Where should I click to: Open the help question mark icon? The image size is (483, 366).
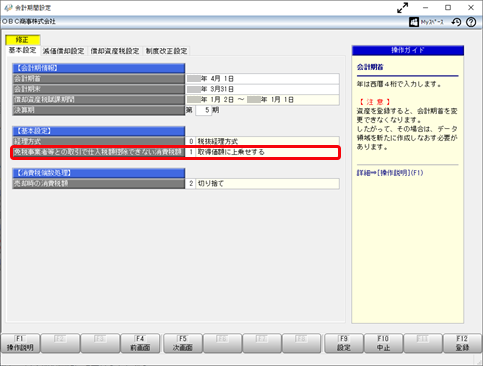click(x=471, y=22)
